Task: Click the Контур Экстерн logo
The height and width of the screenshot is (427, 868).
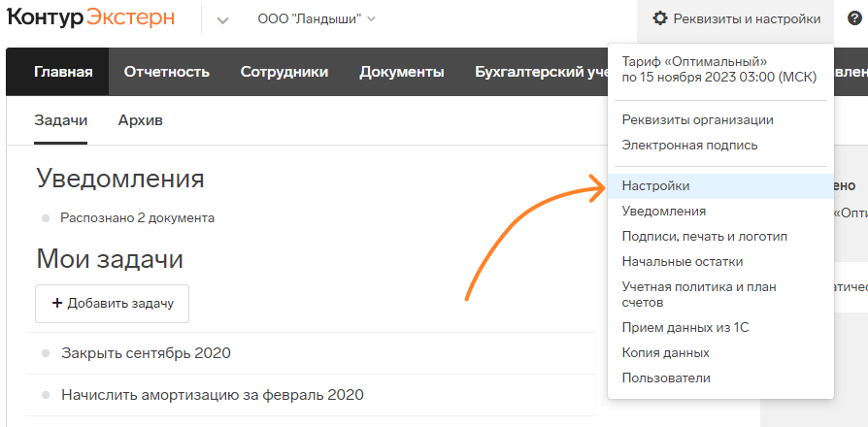Action: tap(91, 18)
